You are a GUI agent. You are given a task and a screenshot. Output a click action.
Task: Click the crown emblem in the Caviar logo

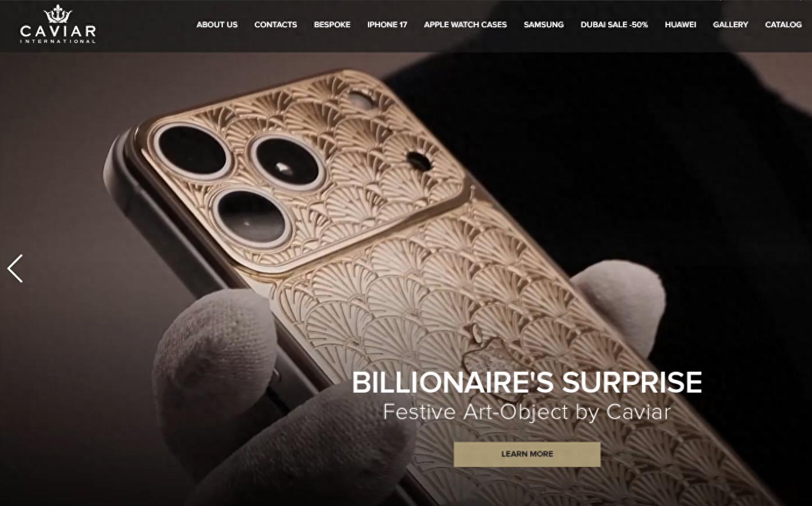pyautogui.click(x=58, y=14)
